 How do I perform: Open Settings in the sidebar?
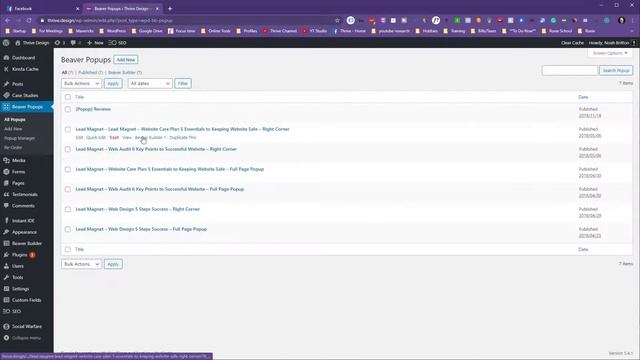(x=20, y=289)
